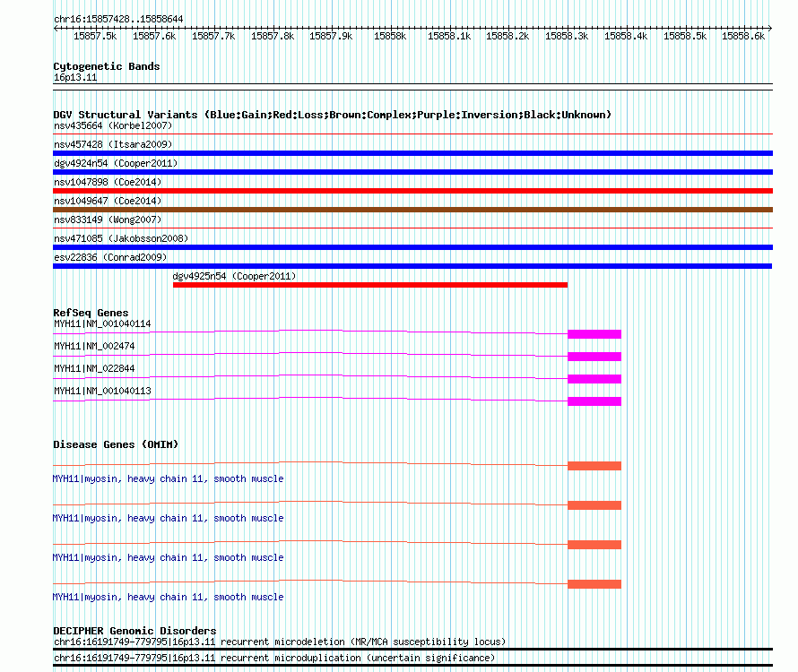Screen dimensions: 798x672
Task: Click the MYH11|NM_001040113 transcript label
Action: pyautogui.click(x=102, y=392)
